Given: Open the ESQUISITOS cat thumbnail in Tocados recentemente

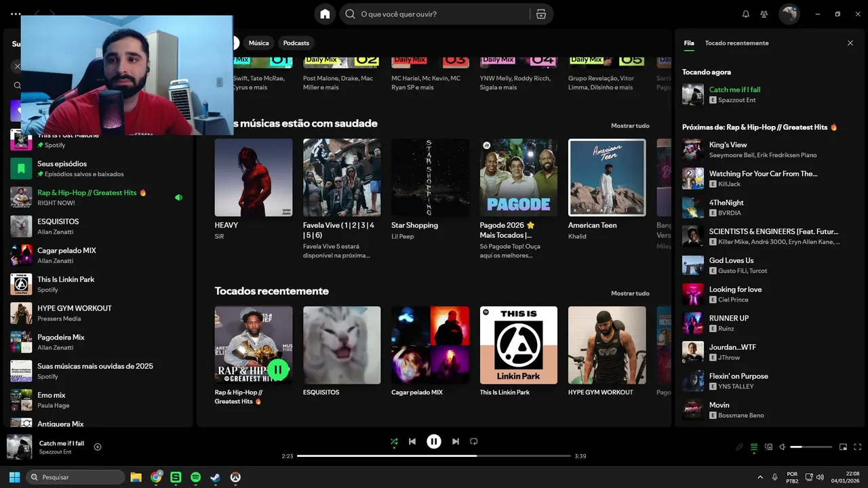Looking at the screenshot, I should click(342, 345).
